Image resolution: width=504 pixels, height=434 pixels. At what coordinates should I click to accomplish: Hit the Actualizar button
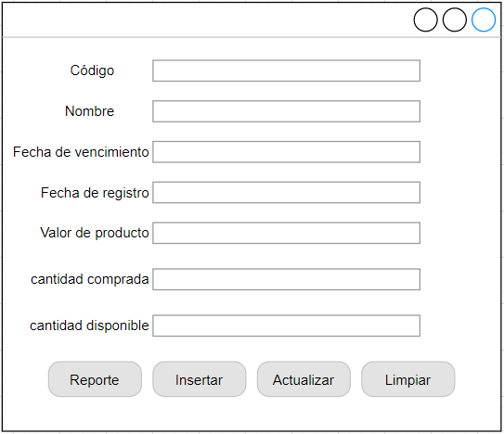[304, 379]
